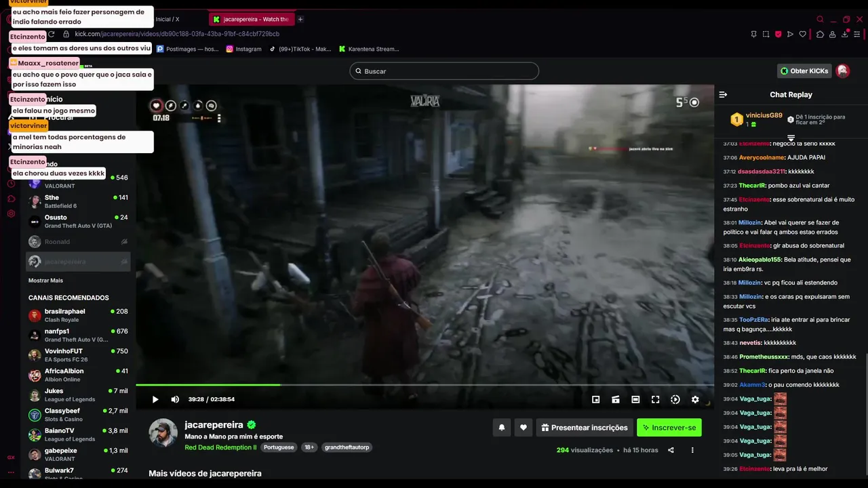Follow jacarepereira with the heart button

click(523, 428)
